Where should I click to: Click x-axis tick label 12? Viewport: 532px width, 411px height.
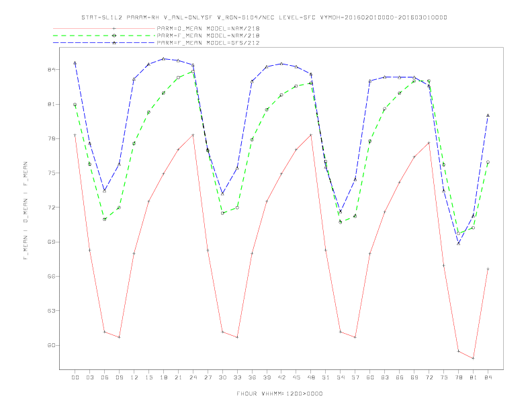[x=134, y=377]
